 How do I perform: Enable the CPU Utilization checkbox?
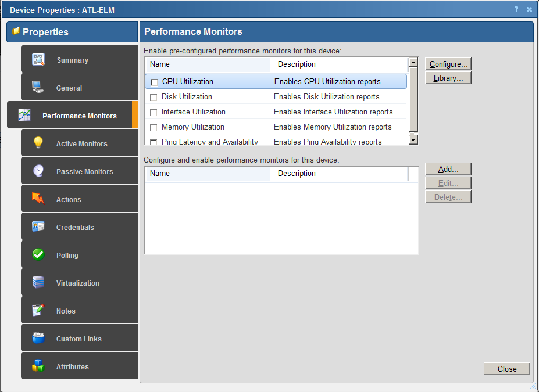[154, 82]
